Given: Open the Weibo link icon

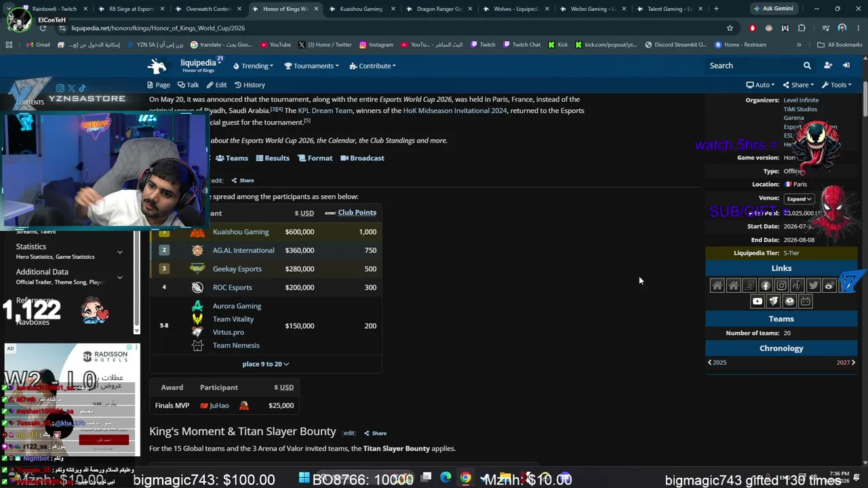Looking at the screenshot, I should click(x=829, y=285).
